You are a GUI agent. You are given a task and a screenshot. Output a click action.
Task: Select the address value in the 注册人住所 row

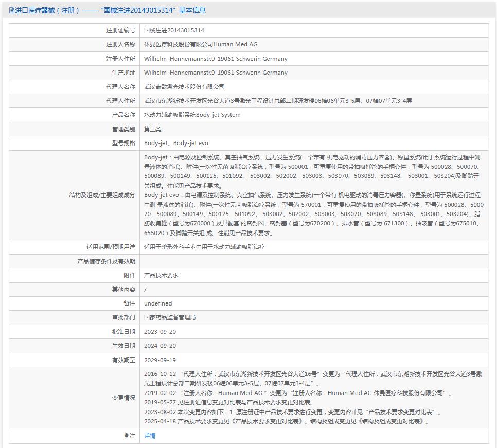pyautogui.click(x=216, y=59)
